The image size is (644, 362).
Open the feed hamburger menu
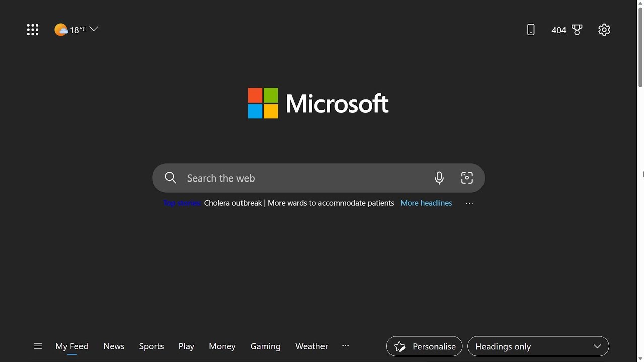coord(38,346)
